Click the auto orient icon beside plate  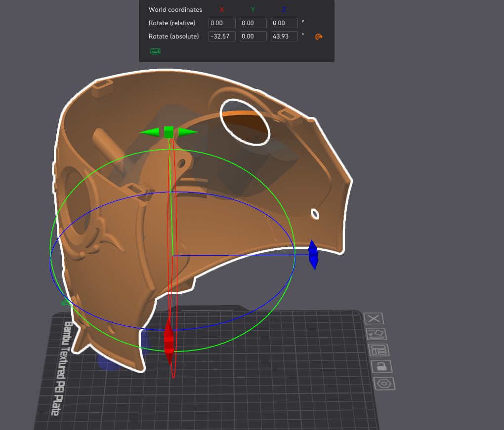[376, 334]
